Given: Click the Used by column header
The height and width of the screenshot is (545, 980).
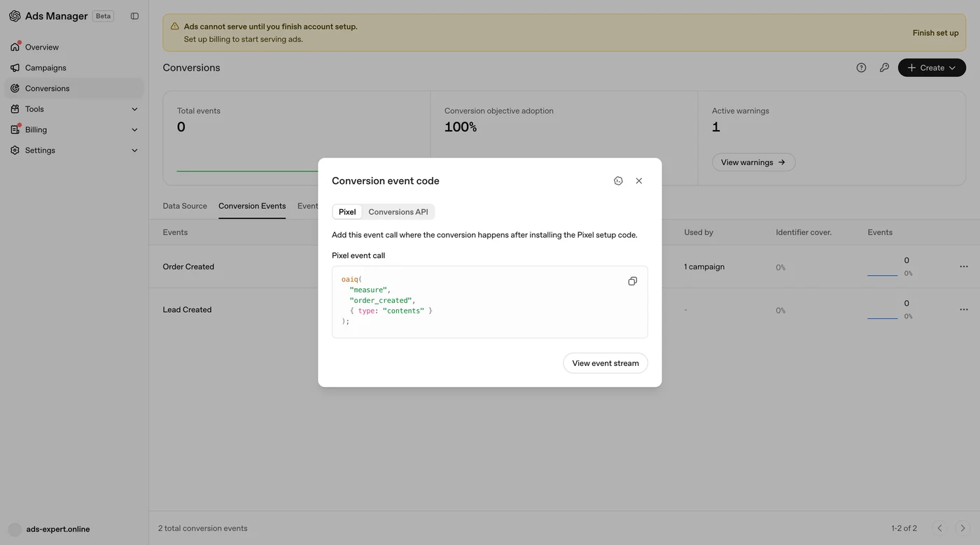Looking at the screenshot, I should tap(699, 232).
